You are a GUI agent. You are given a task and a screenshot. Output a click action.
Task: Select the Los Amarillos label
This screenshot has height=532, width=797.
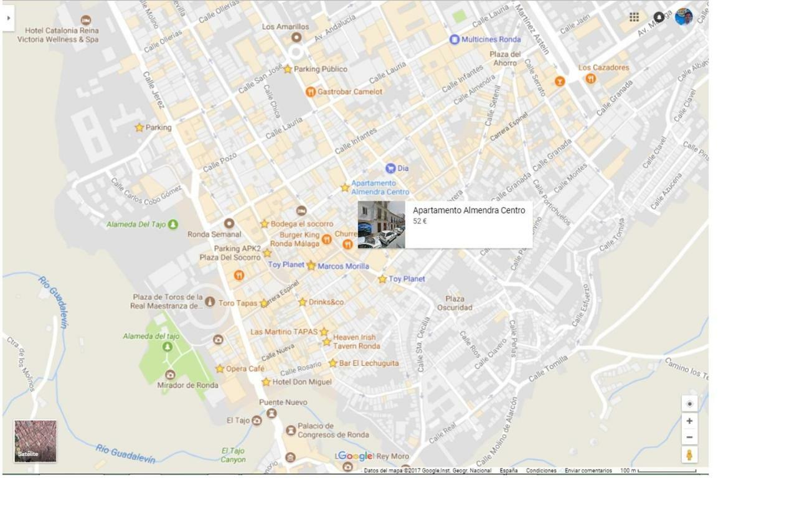[x=285, y=27]
